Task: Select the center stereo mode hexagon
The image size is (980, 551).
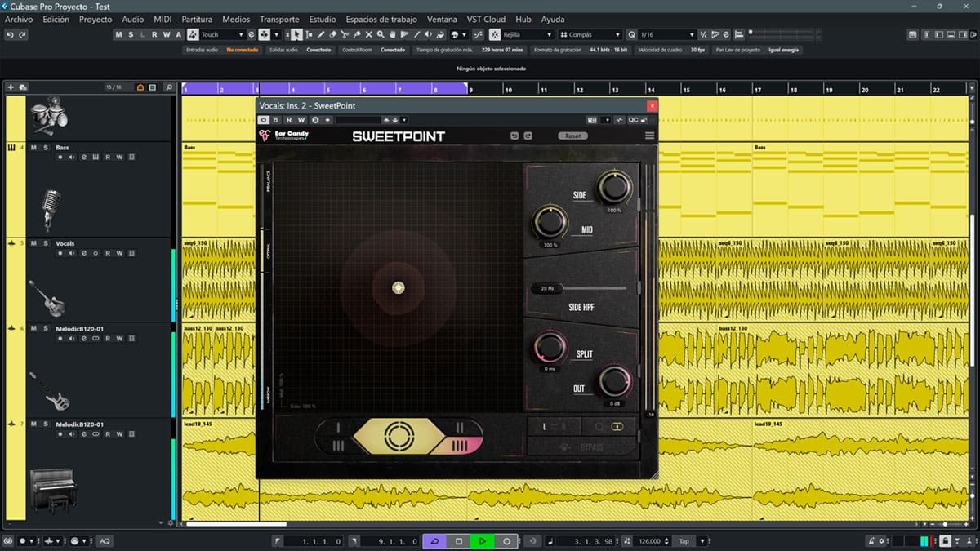Action: [x=398, y=437]
